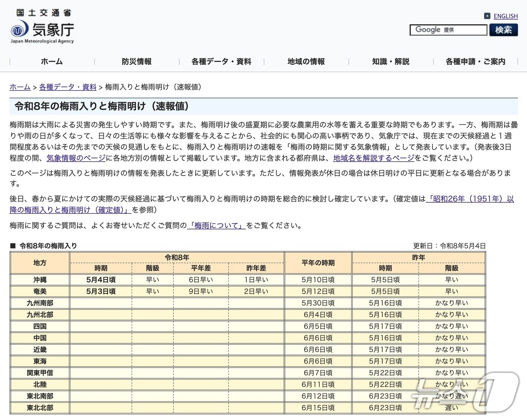Click the 更新日：令和8年5月4日 update date
Screen dimensions: 527x420
click(x=449, y=246)
